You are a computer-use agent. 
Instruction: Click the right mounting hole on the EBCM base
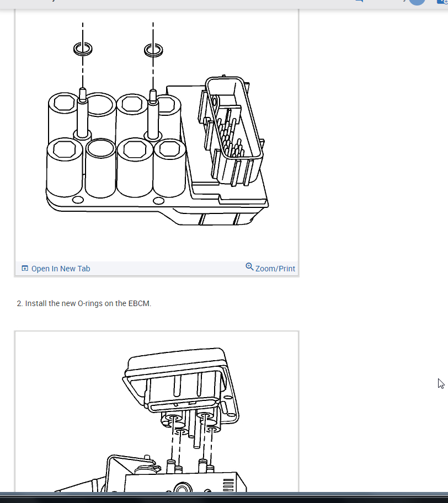(158, 201)
